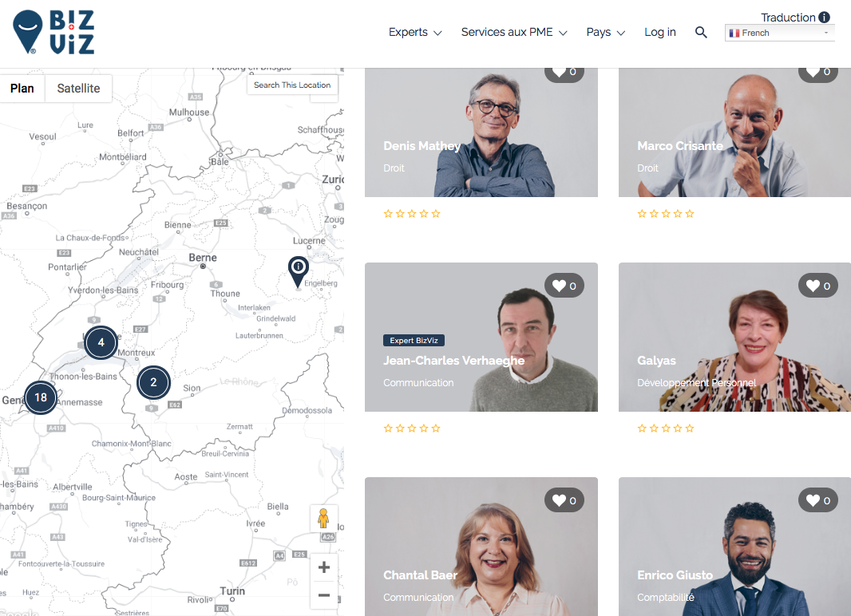
Task: Click the map info pin near Engelberg
Action: 298,271
